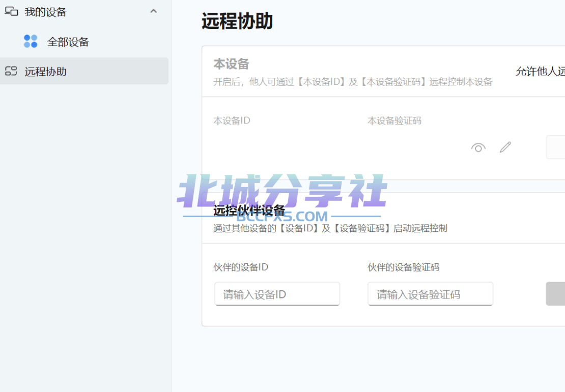Click the 请输入设备ID input field
This screenshot has height=392, width=565.
pos(277,294)
